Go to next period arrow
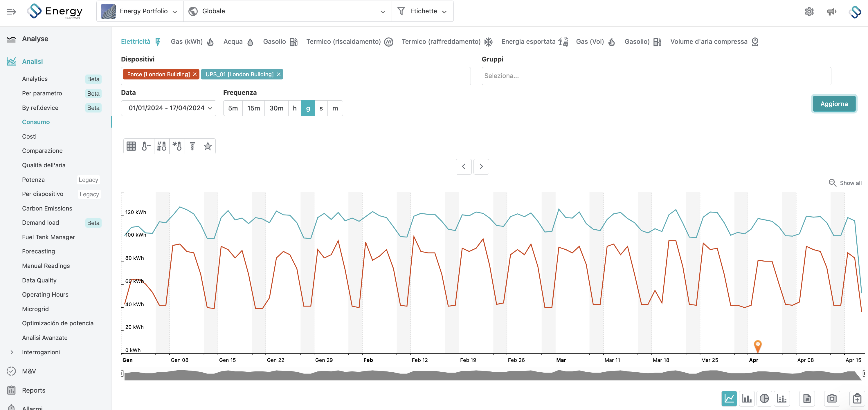The height and width of the screenshot is (410, 868). 481,166
